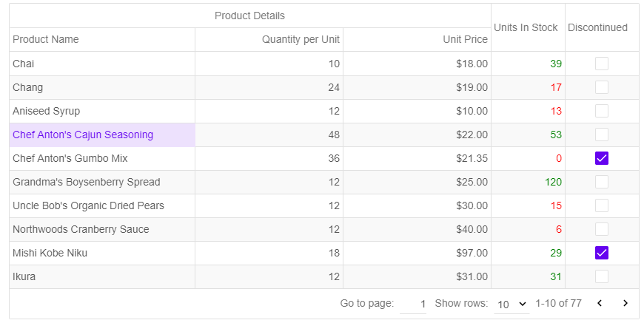Sort by Units In Stock header
The height and width of the screenshot is (323, 644).
click(x=526, y=27)
